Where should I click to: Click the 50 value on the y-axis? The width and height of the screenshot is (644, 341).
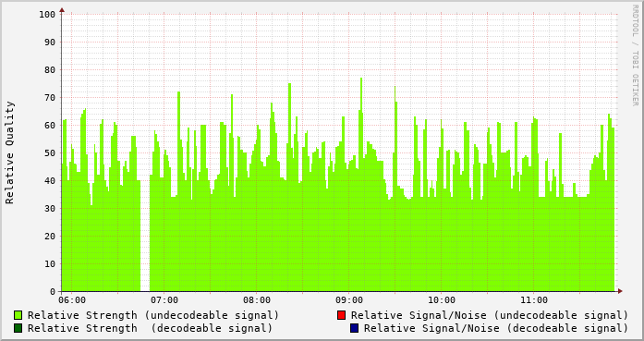point(50,153)
